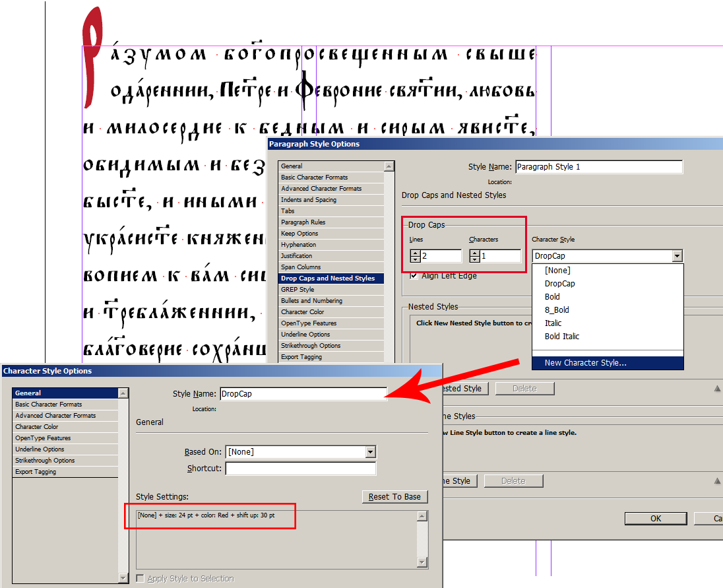Select Underline Options in Paragraph Style list
This screenshot has width=723, height=588.
(331, 335)
